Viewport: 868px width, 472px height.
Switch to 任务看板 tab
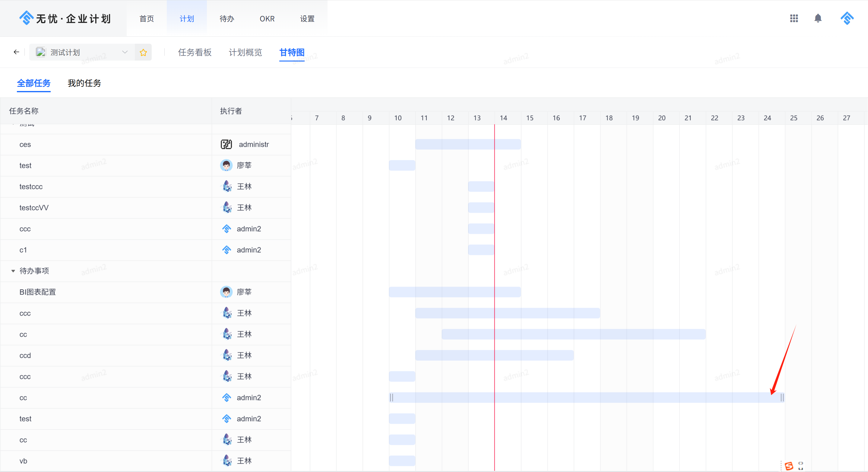(x=195, y=52)
